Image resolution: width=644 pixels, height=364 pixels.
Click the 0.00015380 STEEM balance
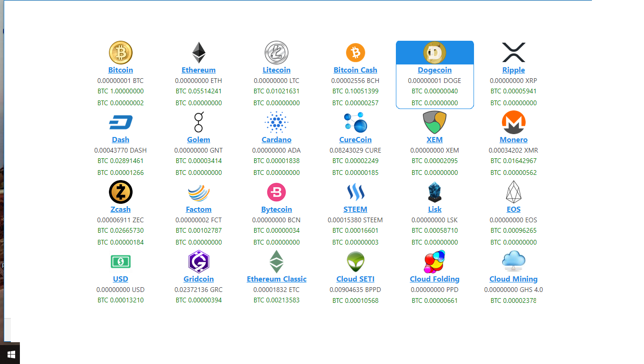coord(355,220)
